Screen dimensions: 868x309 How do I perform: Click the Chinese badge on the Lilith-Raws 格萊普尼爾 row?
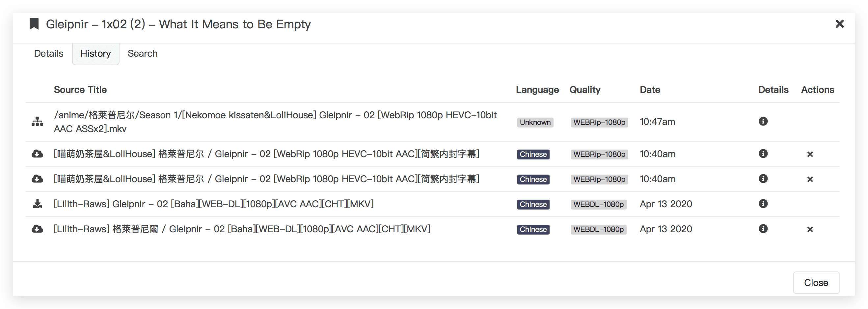[533, 229]
